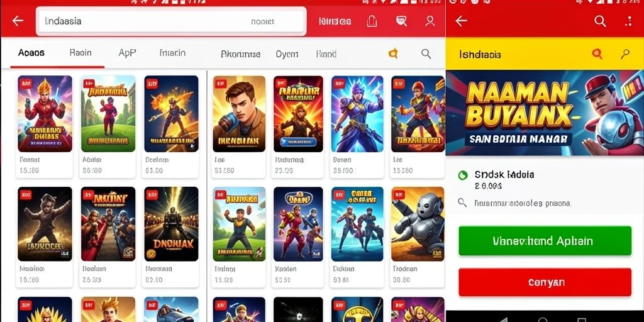Open the game with a red figure on green field

tap(108, 114)
